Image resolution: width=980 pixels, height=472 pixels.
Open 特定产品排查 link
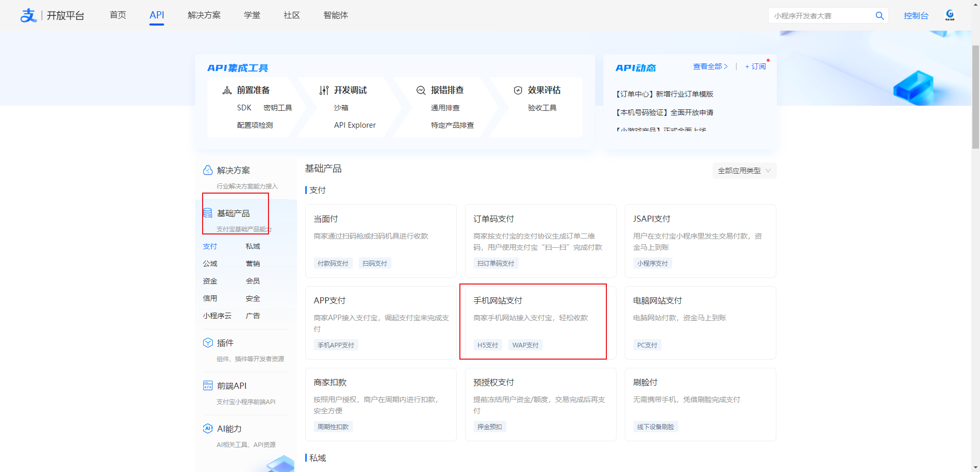pos(452,125)
